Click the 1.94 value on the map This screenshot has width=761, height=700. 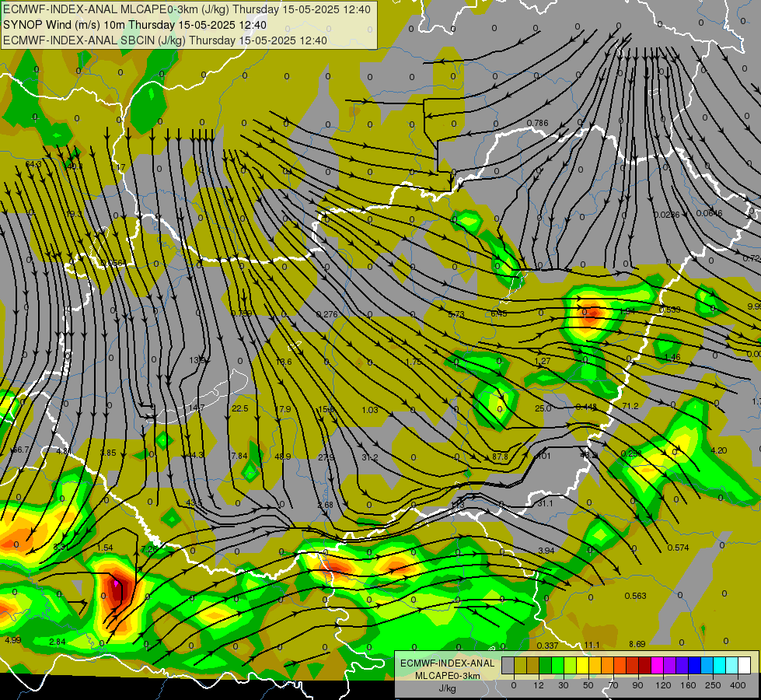627,311
